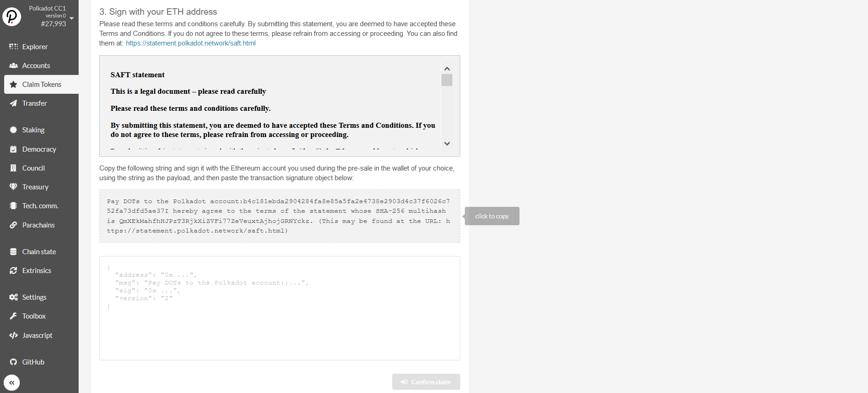The image size is (868, 393).
Task: Click the Confirm claim button
Action: click(x=426, y=382)
